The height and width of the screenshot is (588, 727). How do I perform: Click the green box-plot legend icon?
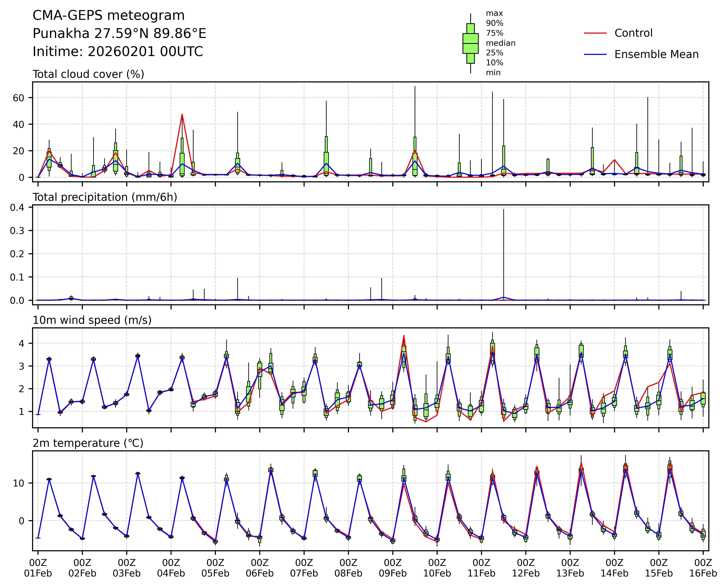(470, 43)
